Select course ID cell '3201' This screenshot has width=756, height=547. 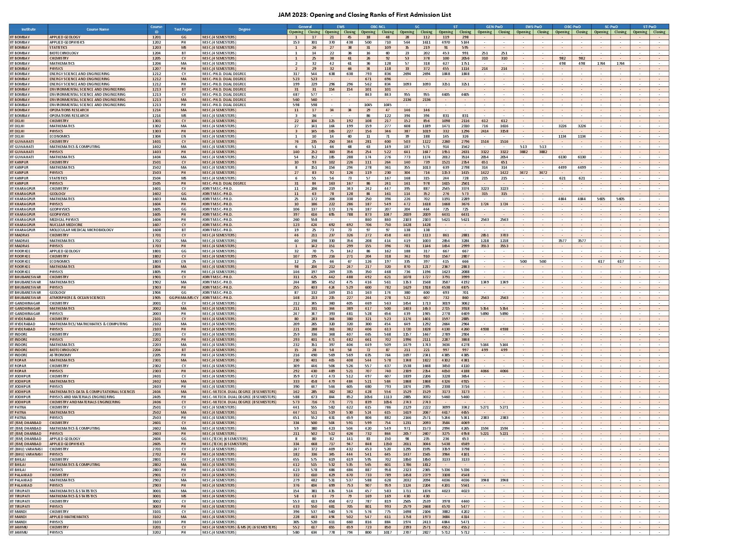pyautogui.click(x=157, y=527)
